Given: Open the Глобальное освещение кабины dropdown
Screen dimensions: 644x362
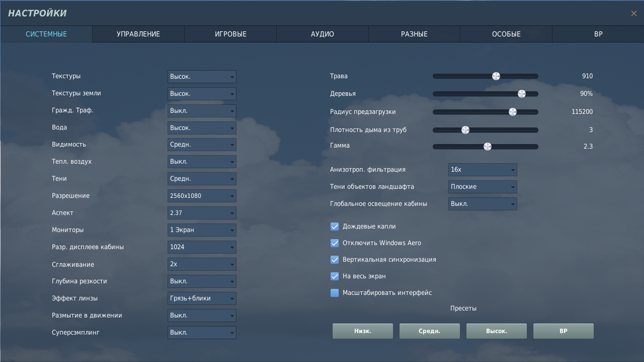Looking at the screenshot, I should pyautogui.click(x=482, y=204).
